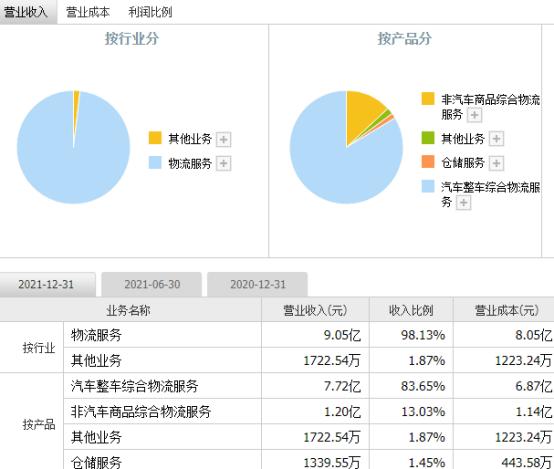Image resolution: width=554 pixels, height=469 pixels.
Task: Select the 2020-12-31 report date tab
Action: pos(258,285)
